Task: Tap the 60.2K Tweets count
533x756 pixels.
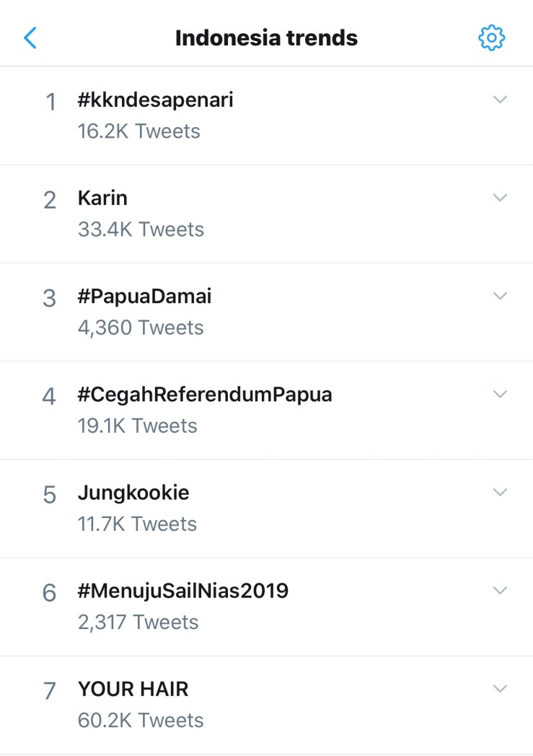Action: (141, 720)
